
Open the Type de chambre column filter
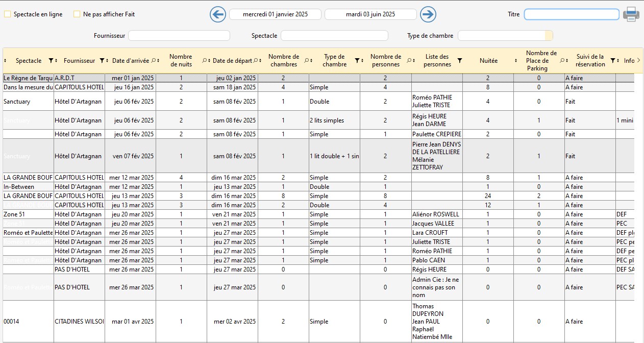[357, 61]
